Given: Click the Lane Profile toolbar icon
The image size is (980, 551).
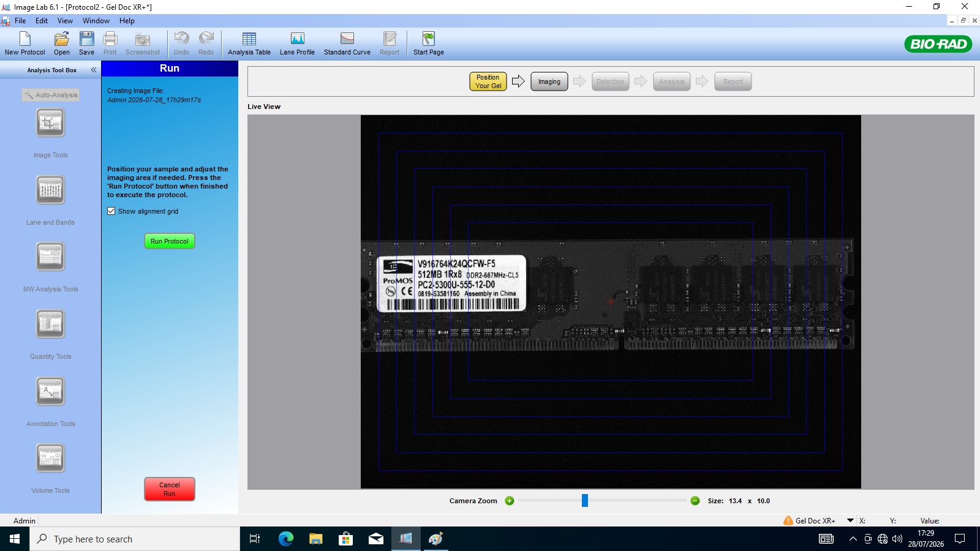Looking at the screenshot, I should click(x=297, y=43).
